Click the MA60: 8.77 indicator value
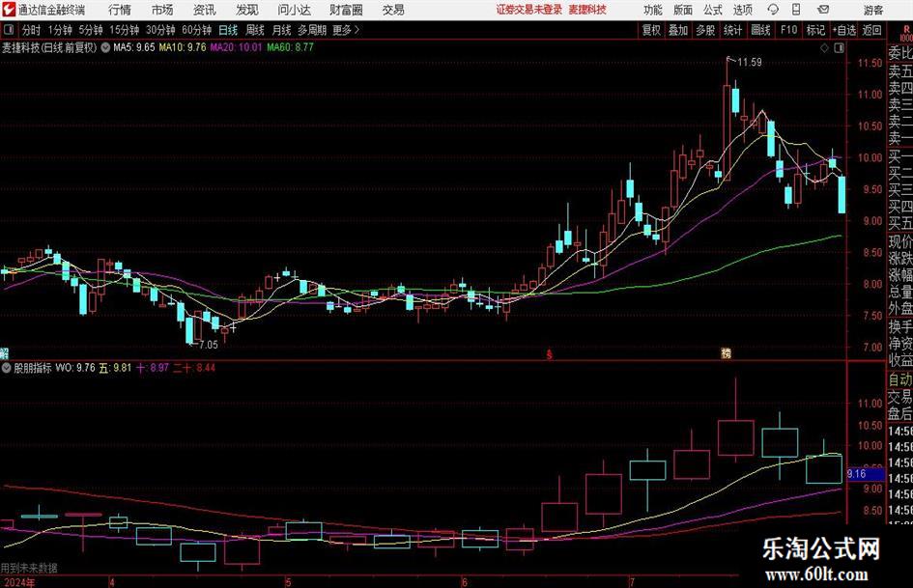 tap(290, 47)
